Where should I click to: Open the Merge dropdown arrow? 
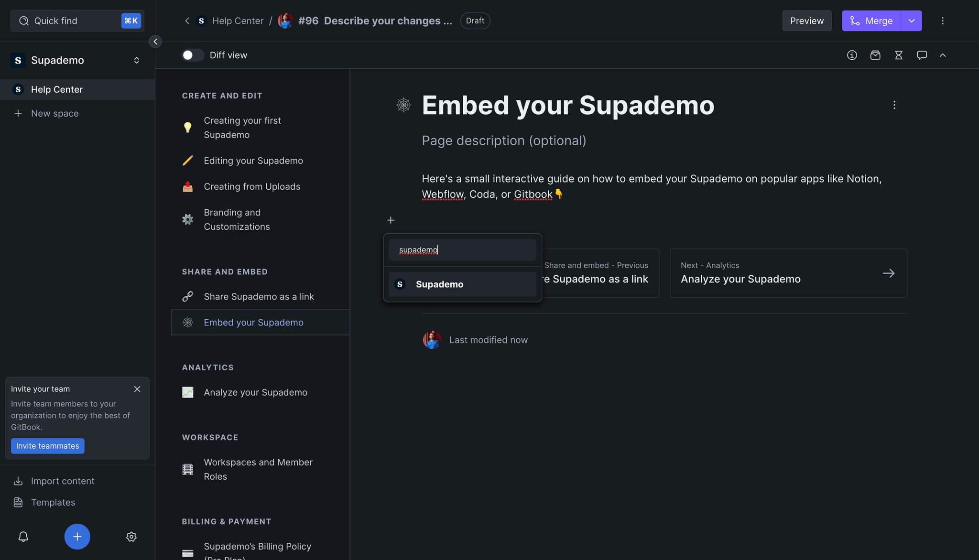coord(912,21)
